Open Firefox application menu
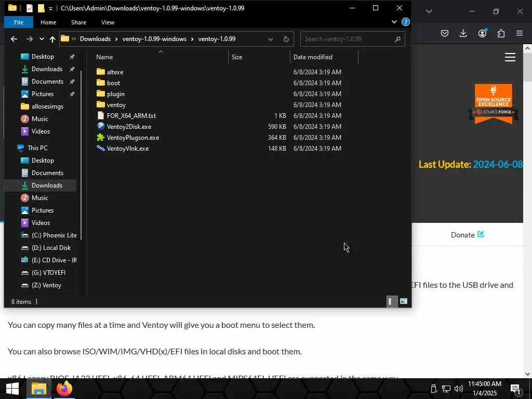Viewport: 532px width, 399px height. tap(520, 33)
